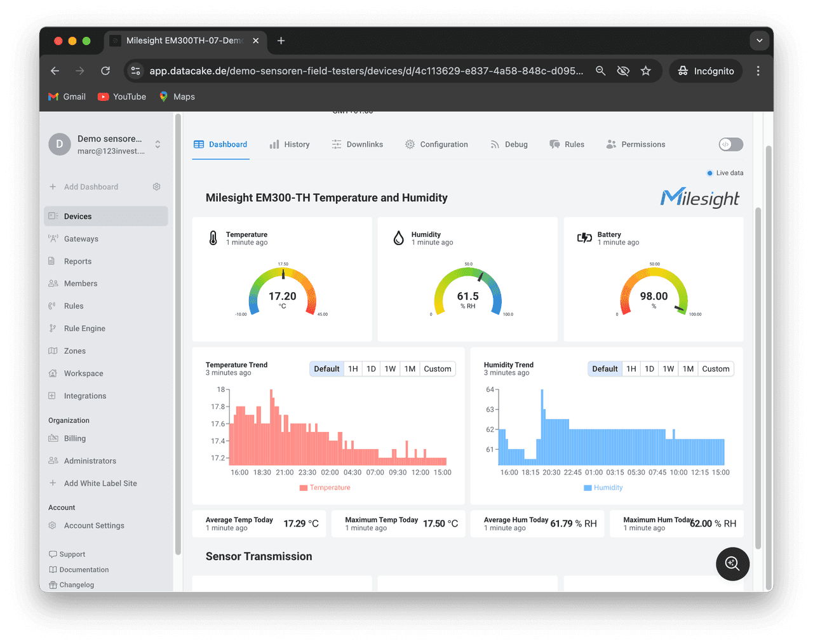This screenshot has width=813, height=644.
Task: Open the Members icon in sidebar
Action: point(53,283)
